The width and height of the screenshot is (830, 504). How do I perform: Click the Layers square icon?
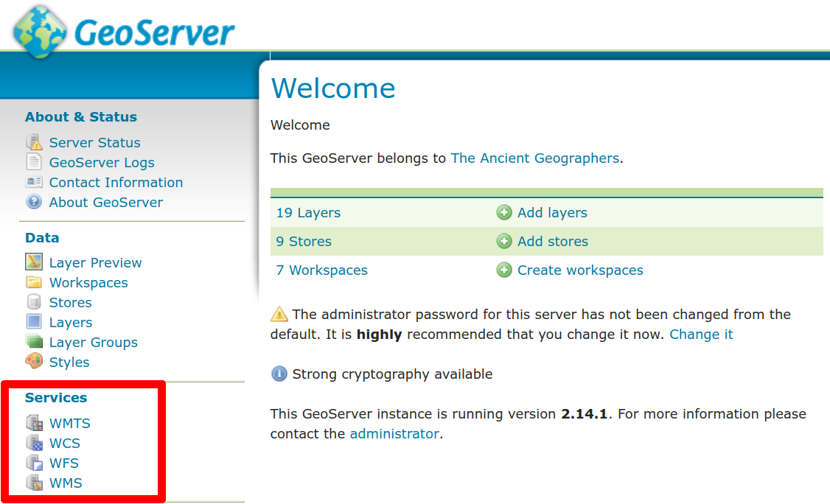pos(34,322)
